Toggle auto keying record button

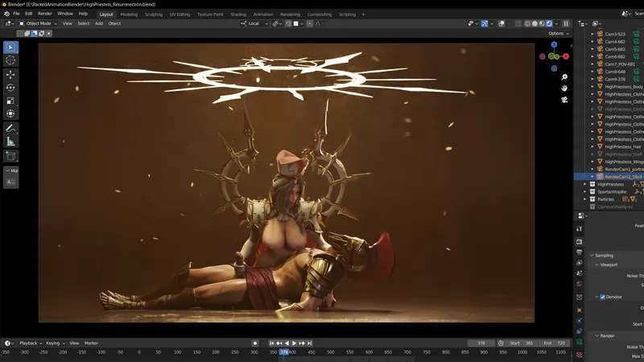[255, 343]
